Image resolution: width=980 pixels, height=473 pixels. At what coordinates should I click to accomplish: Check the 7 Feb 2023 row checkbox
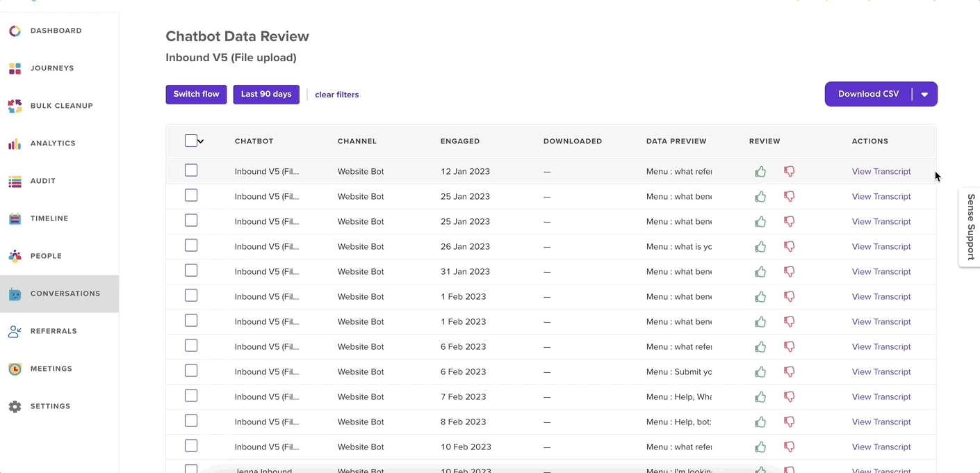point(191,396)
